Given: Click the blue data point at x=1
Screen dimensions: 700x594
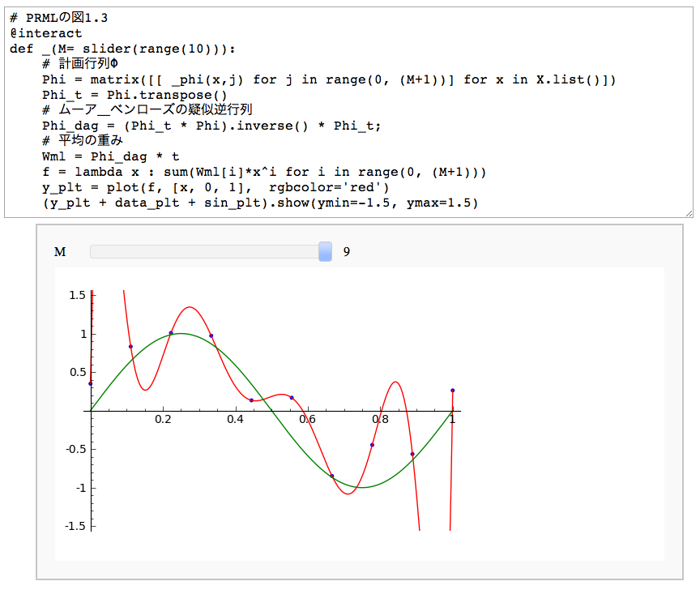Looking at the screenshot, I should point(452,391).
